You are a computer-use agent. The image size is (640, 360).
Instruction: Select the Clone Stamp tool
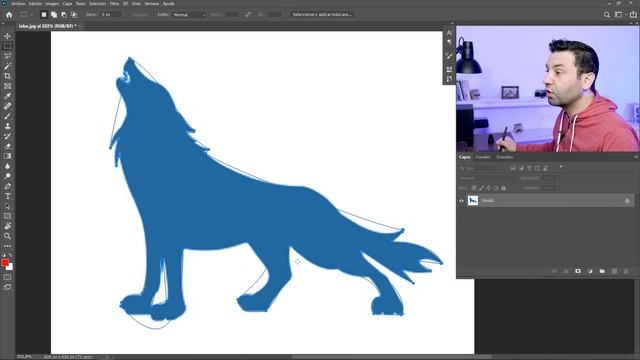click(x=7, y=126)
